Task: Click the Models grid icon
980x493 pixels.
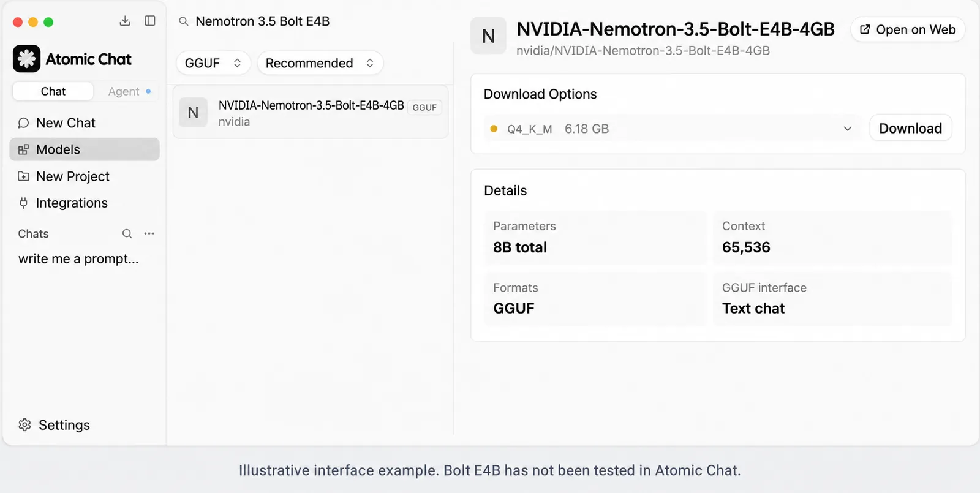Action: (x=23, y=149)
